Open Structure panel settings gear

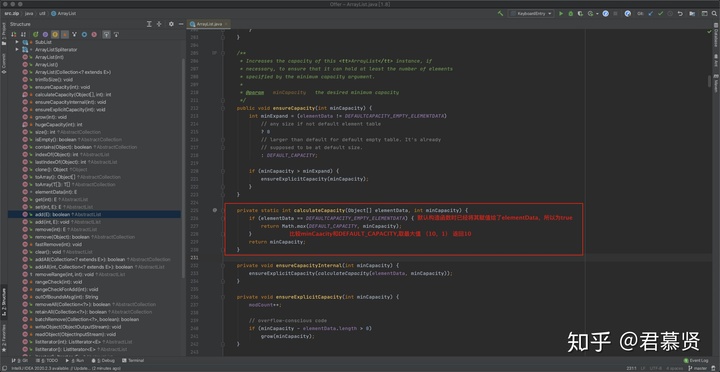pyautogui.click(x=171, y=24)
